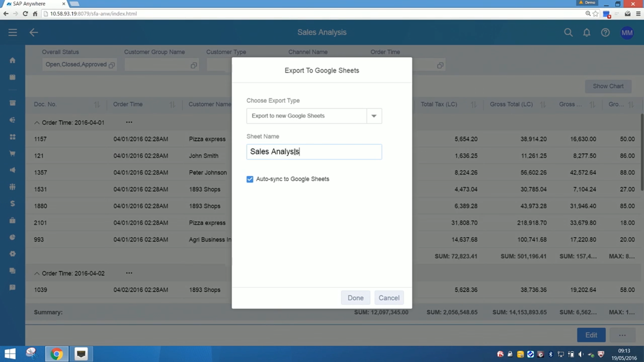Click the Chrome icon in the taskbar

point(57,354)
